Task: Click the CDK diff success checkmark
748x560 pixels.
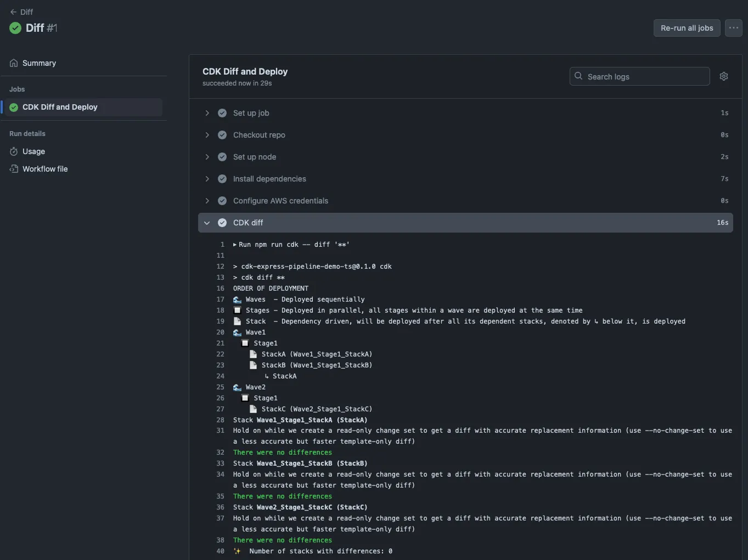Action: pos(222,223)
